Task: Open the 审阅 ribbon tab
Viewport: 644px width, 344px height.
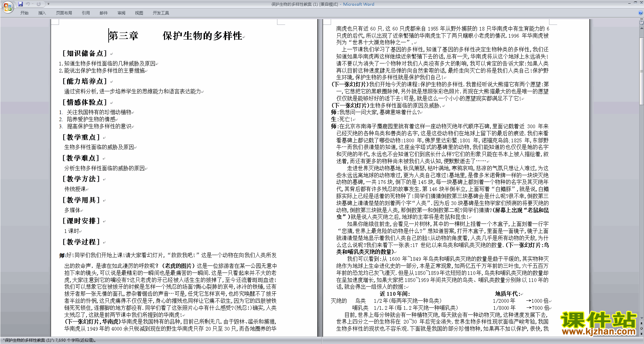Action: [x=121, y=13]
